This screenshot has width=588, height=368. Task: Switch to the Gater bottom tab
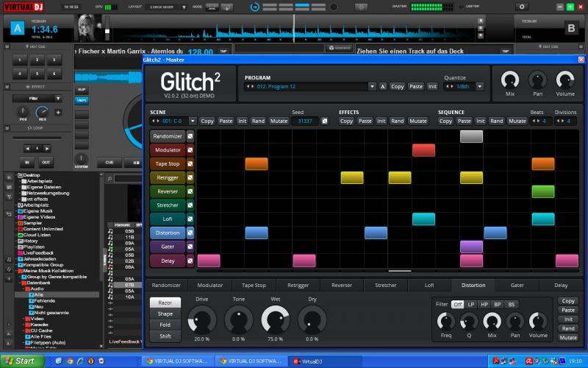click(x=517, y=286)
